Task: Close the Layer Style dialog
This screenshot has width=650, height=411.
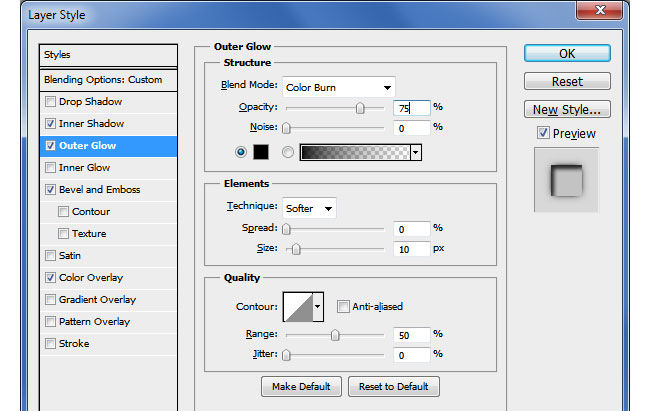Action: [599, 10]
